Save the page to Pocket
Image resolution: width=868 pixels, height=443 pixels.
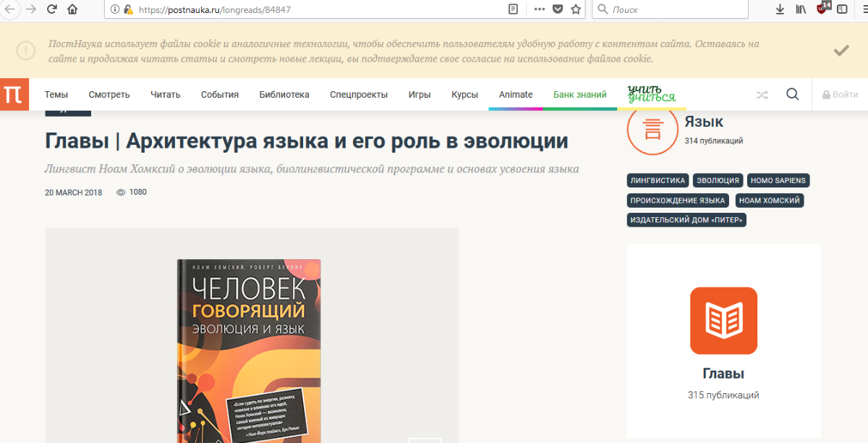(x=558, y=9)
